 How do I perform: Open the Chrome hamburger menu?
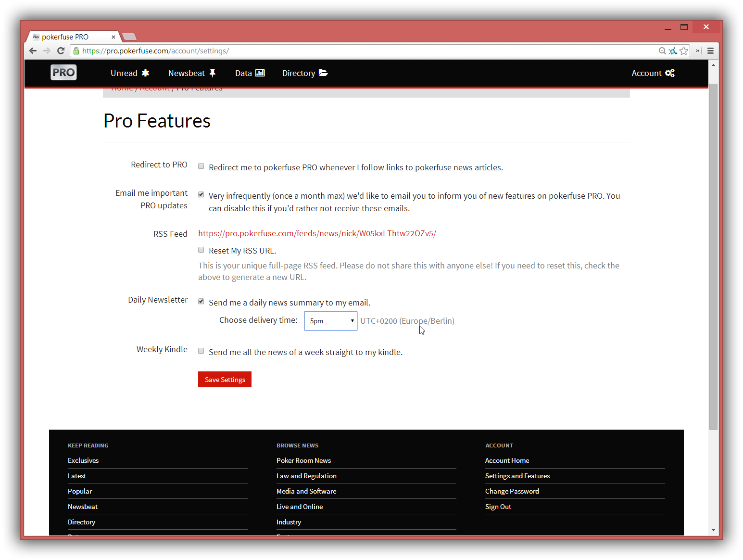[710, 51]
